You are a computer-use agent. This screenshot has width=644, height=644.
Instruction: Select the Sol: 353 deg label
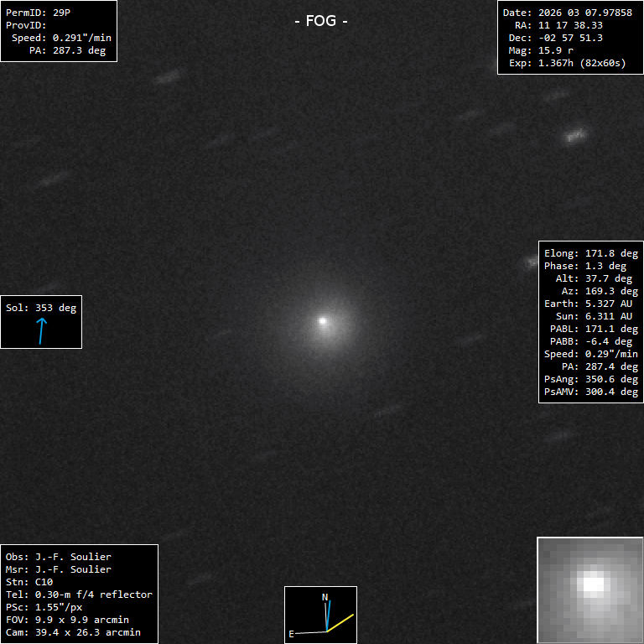(41, 308)
